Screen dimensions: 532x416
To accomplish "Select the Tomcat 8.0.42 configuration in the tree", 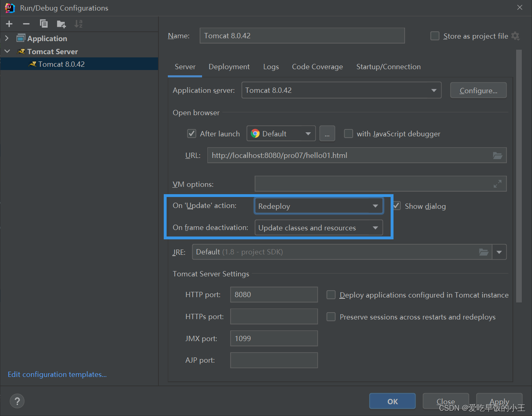I will click(x=79, y=64).
